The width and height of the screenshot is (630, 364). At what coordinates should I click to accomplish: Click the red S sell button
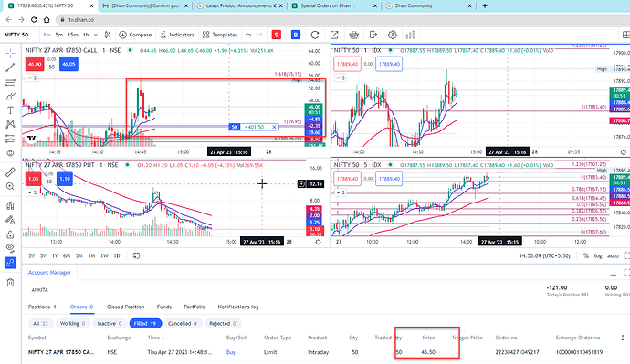click(x=277, y=35)
